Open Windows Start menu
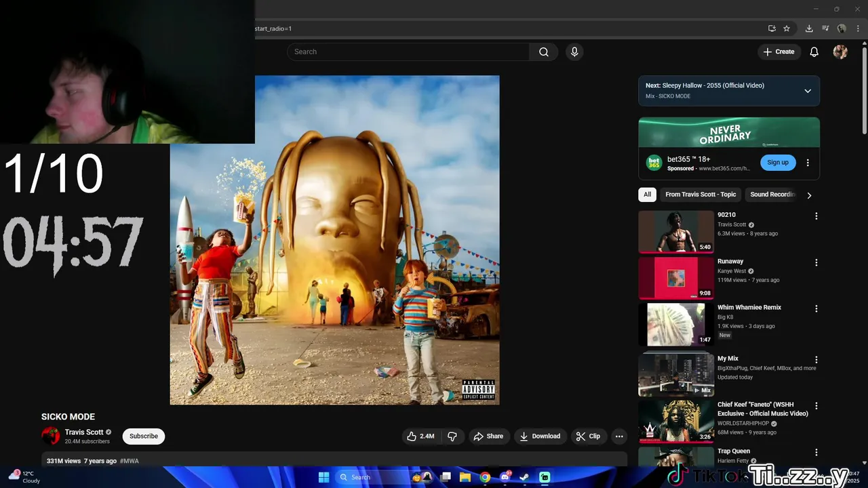 pyautogui.click(x=323, y=477)
